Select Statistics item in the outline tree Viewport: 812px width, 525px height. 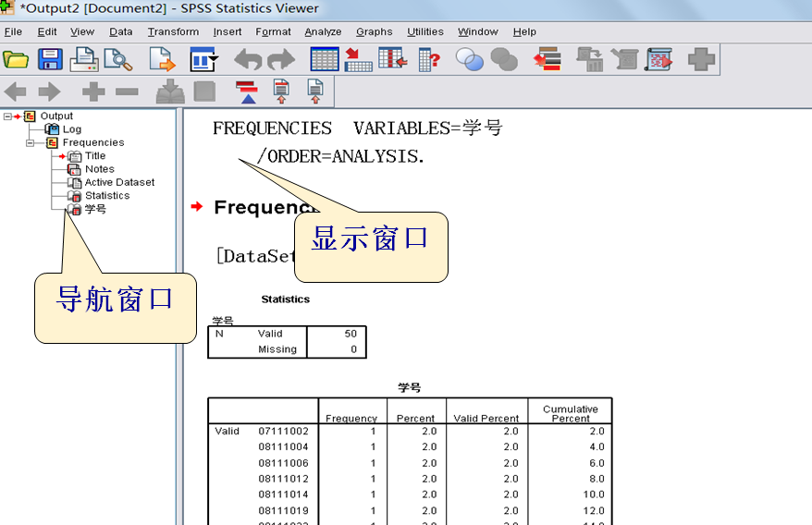point(107,196)
